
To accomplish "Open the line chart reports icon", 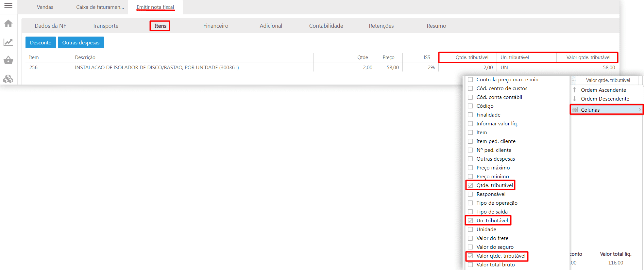I will pos(8,42).
